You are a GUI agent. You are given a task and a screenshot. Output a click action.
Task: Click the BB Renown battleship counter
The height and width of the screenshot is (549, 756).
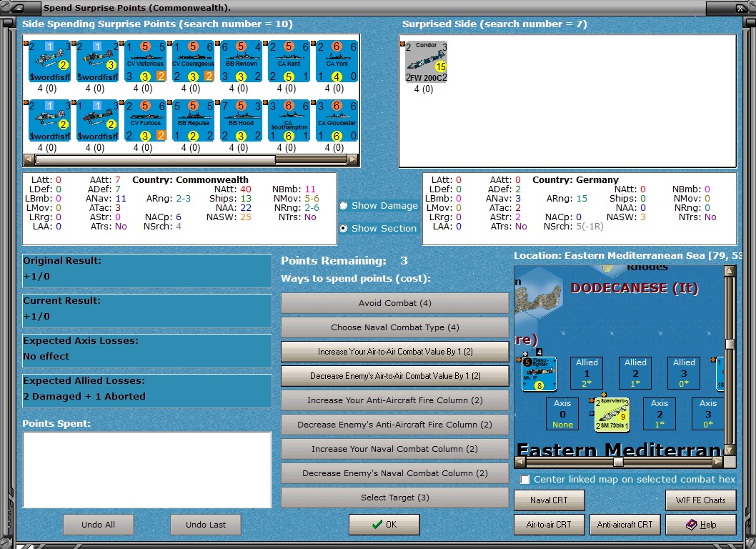click(x=241, y=61)
